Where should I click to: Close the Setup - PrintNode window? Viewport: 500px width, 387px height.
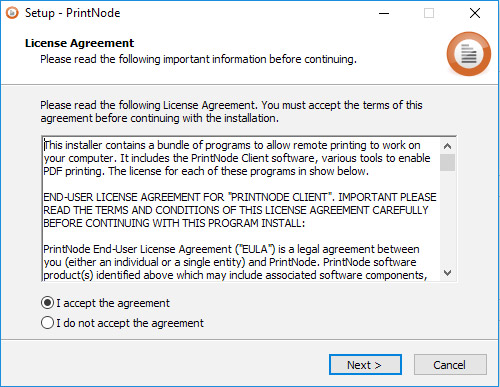click(475, 13)
